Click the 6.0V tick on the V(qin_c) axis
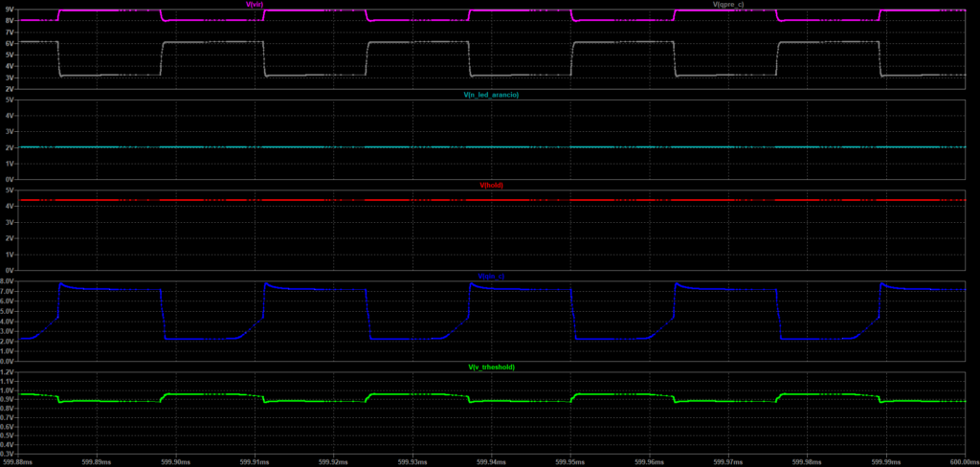Image resolution: width=980 pixels, height=467 pixels. (x=8, y=301)
